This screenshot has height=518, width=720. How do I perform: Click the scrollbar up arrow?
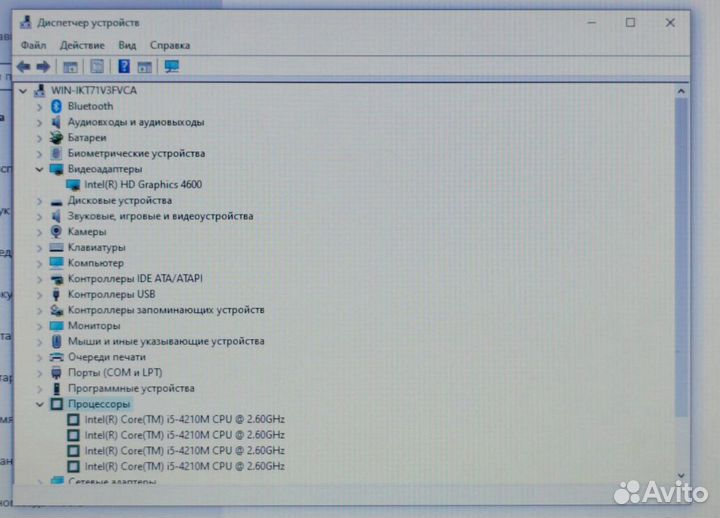[681, 91]
